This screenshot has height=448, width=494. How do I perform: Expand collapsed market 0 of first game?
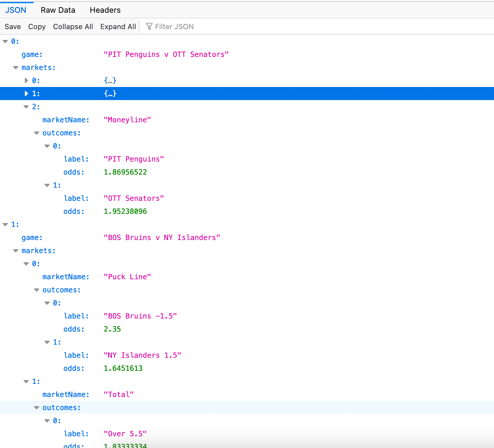(x=26, y=80)
